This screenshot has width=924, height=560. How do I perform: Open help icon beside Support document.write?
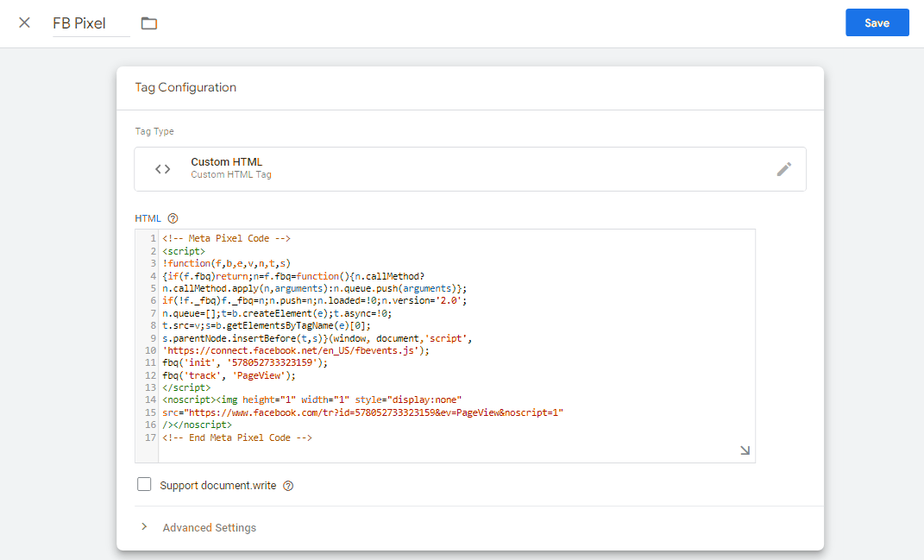288,486
